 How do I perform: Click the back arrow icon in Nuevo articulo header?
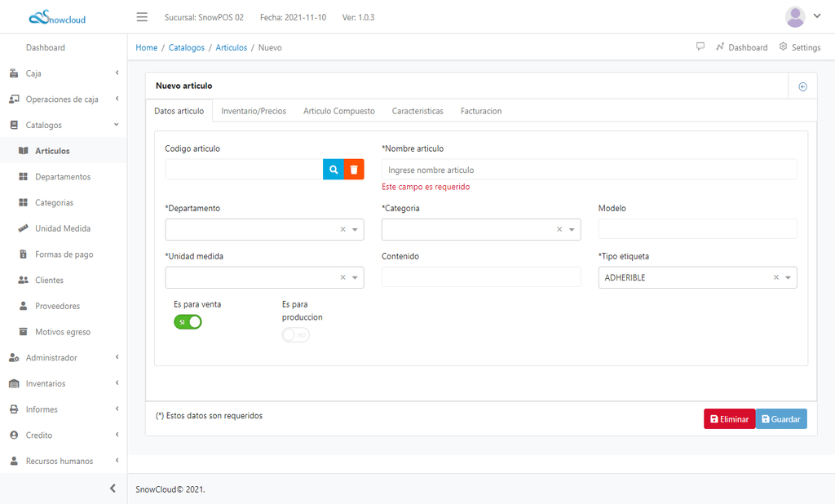point(802,86)
